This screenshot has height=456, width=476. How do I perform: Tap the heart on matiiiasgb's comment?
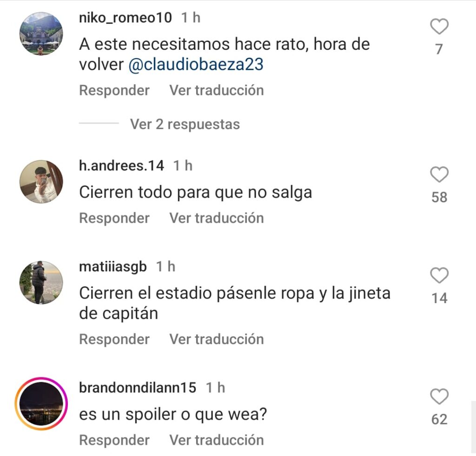pyautogui.click(x=439, y=275)
